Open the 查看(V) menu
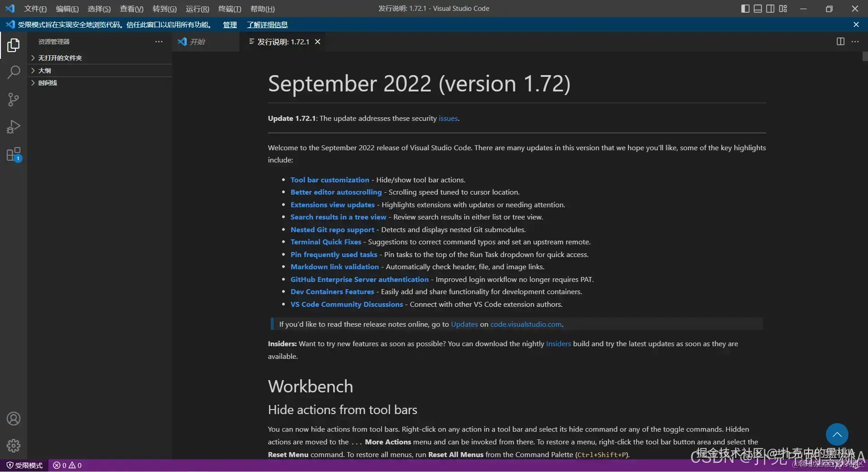The width and height of the screenshot is (868, 472). pyautogui.click(x=132, y=9)
